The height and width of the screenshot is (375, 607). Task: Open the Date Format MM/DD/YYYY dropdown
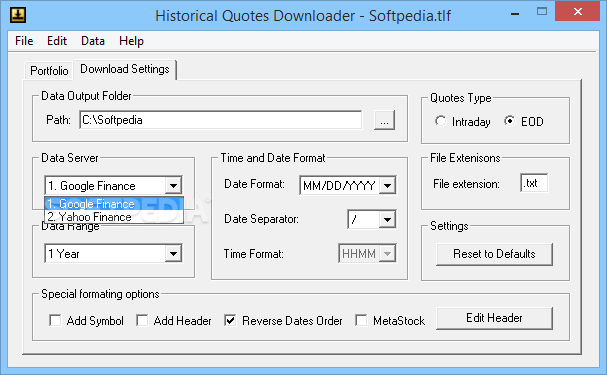click(387, 186)
